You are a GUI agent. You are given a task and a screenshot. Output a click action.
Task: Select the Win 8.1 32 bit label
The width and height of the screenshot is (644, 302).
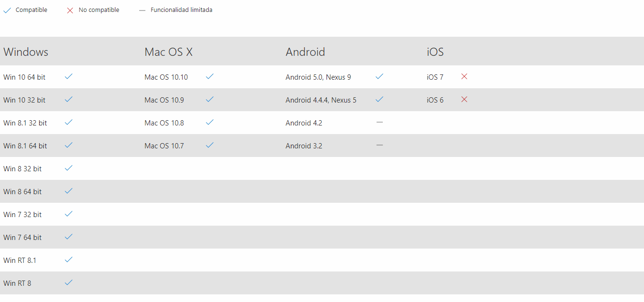25,123
